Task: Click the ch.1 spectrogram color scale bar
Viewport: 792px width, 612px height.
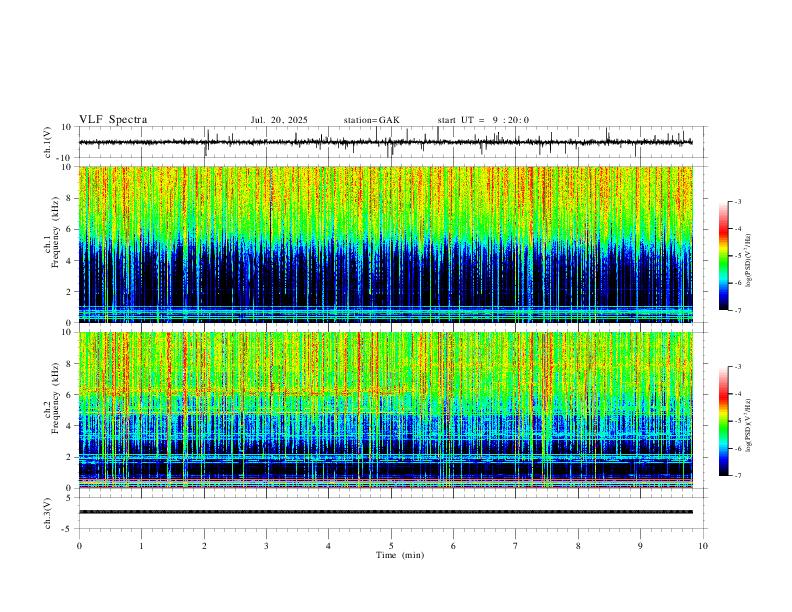Action: pos(723,256)
